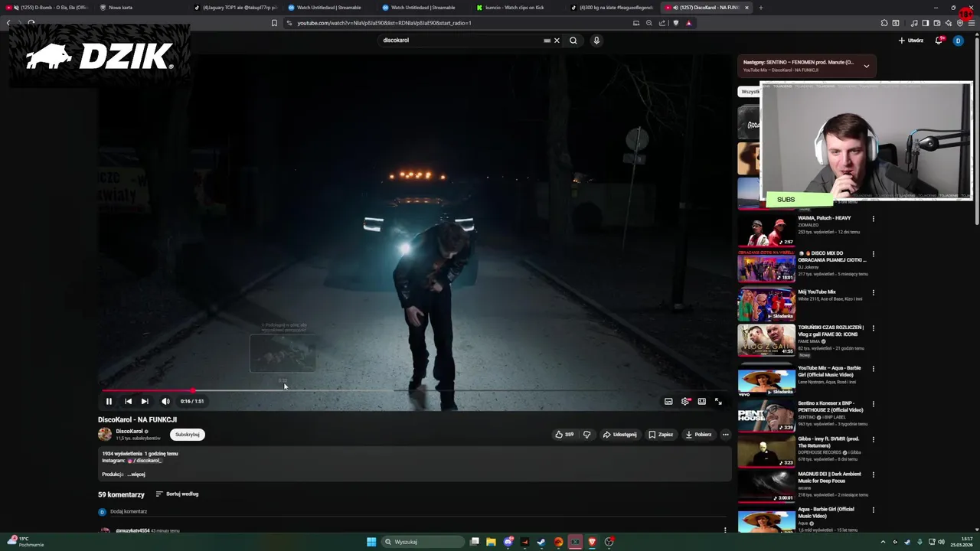Click the YouTube search magnifier button
980x551 pixels.
[573, 41]
